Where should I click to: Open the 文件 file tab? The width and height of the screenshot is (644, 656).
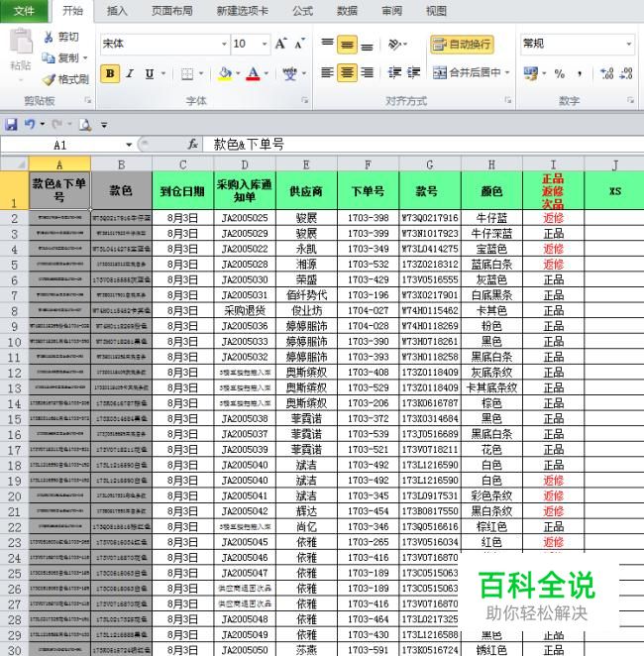(x=24, y=11)
